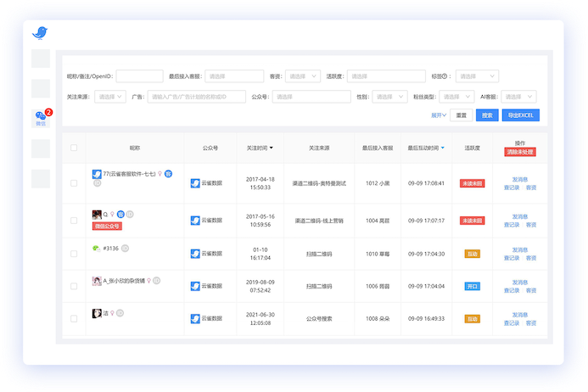Image resolution: width=588 pixels, height=392 pixels.
Task: Click the 昵称/备注/OpenID input field
Action: pos(139,76)
